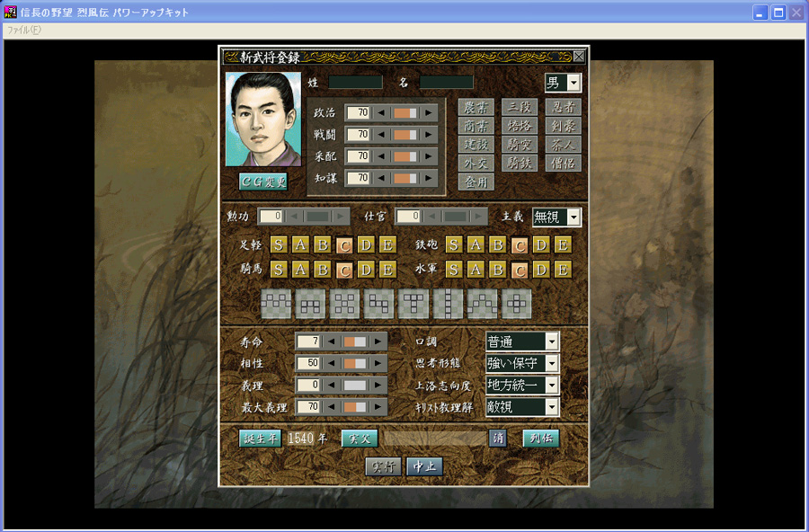The image size is (809, 532).
Task: Choose a father with the 実父 button
Action: [x=360, y=439]
